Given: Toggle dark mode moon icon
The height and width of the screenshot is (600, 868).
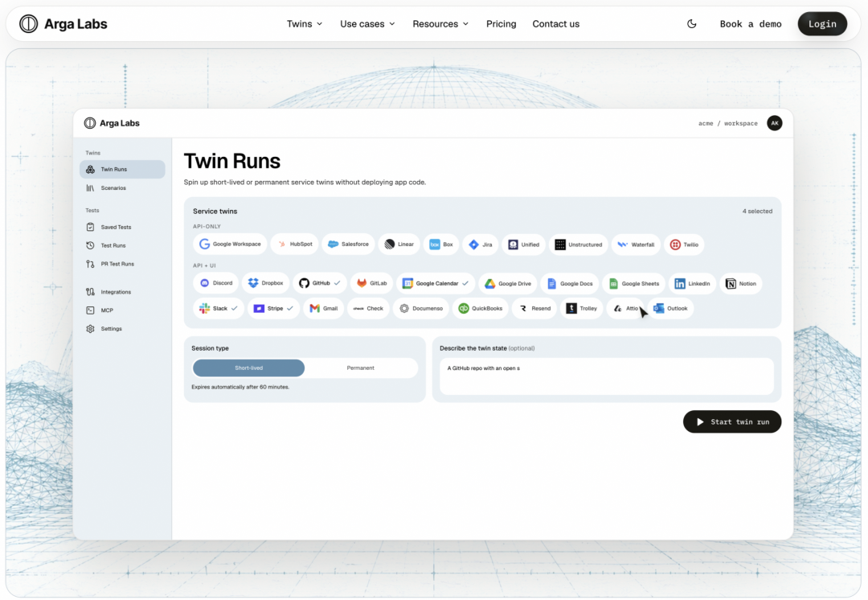Looking at the screenshot, I should [691, 24].
